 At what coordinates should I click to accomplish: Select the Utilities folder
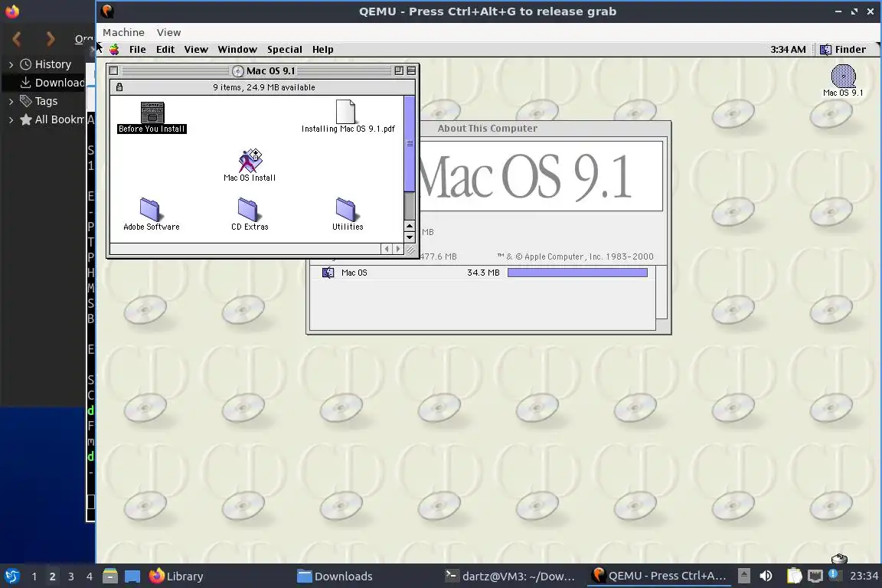click(346, 209)
